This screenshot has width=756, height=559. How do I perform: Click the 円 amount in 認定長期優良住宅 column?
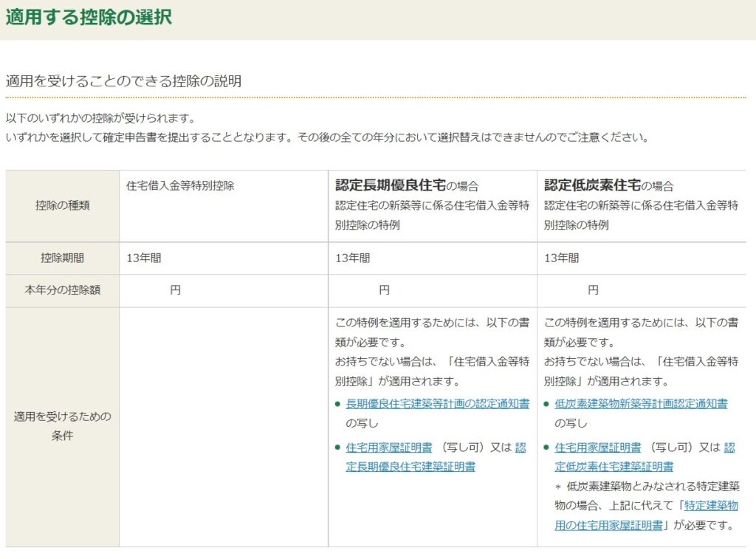point(384,290)
